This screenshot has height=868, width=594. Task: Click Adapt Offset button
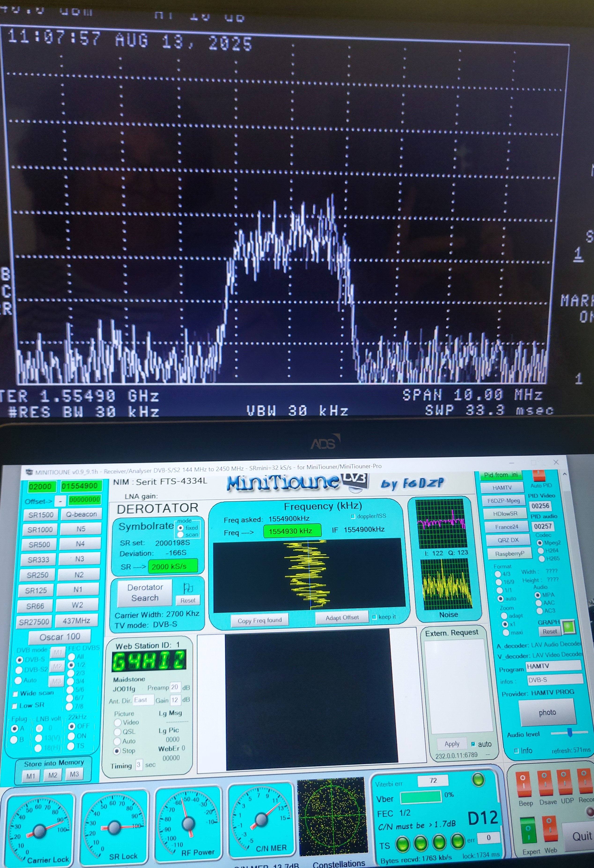[x=342, y=618]
